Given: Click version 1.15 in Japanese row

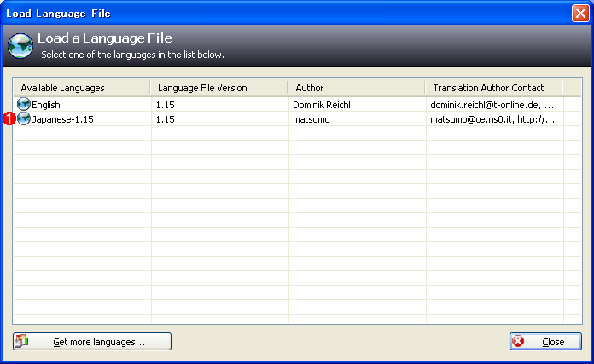Looking at the screenshot, I should [166, 119].
